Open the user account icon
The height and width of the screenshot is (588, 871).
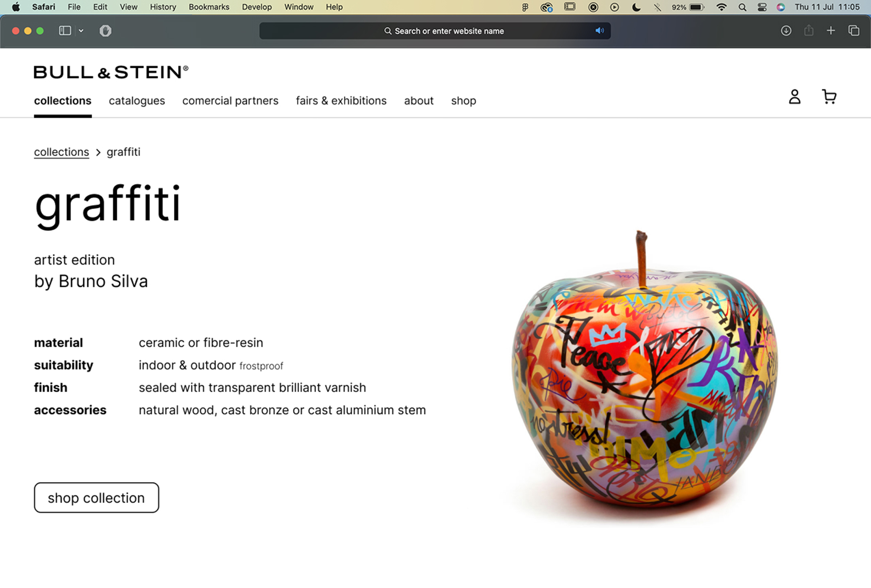(x=794, y=97)
